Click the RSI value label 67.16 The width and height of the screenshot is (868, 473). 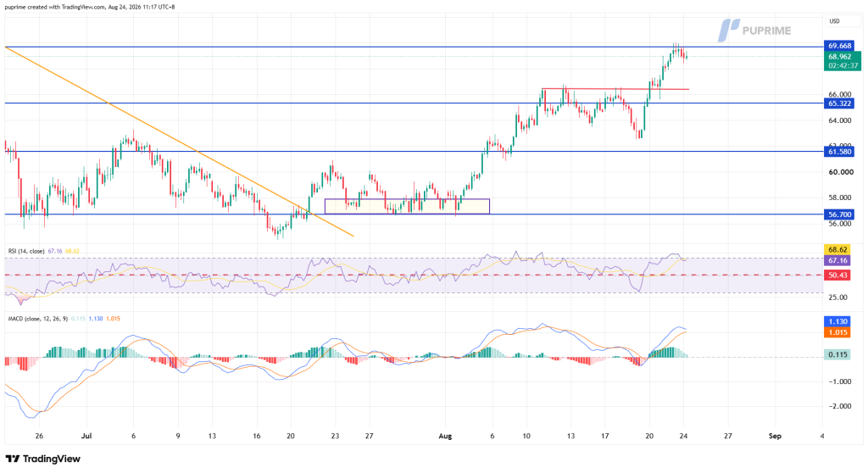click(x=837, y=260)
